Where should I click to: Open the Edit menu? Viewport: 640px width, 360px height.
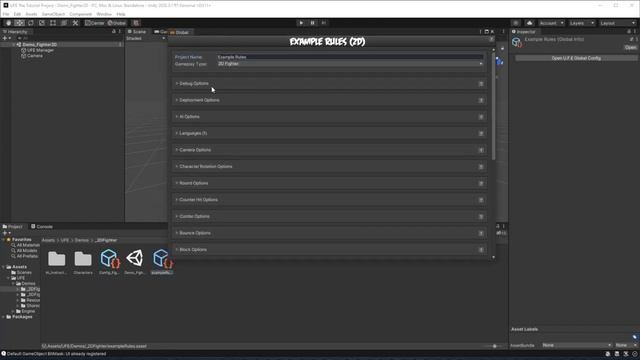(17, 14)
